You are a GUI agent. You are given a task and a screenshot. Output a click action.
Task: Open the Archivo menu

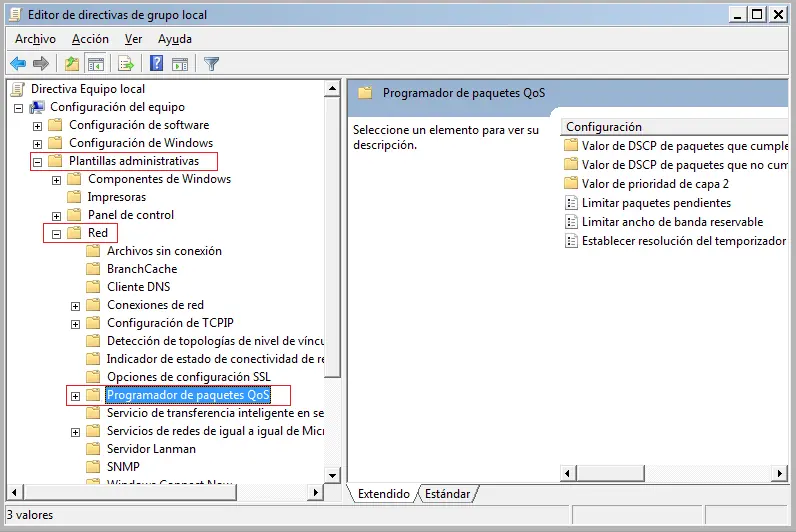pyautogui.click(x=35, y=39)
